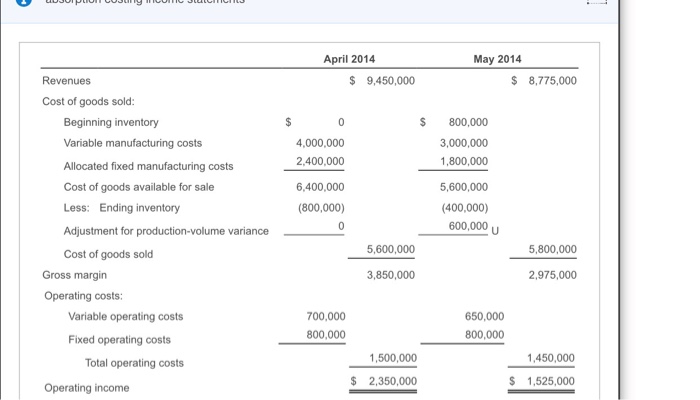Click the indented "Cost of goods sold" total label

pyautogui.click(x=108, y=254)
